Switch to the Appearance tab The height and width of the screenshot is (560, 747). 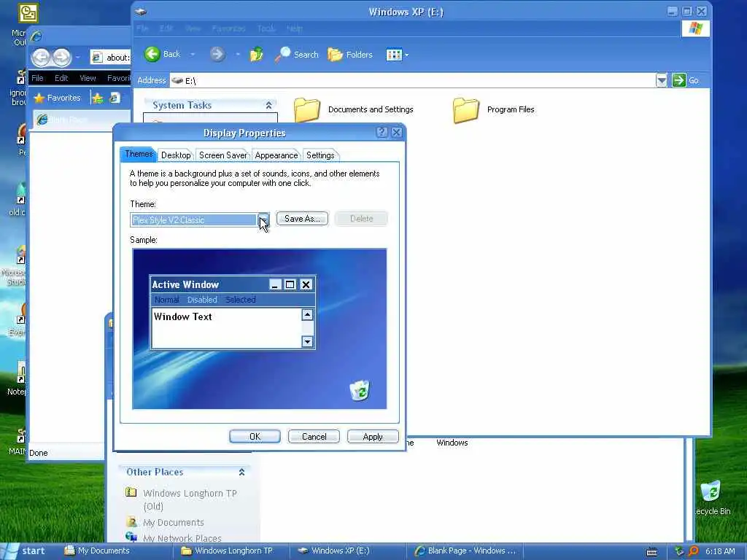(x=276, y=155)
